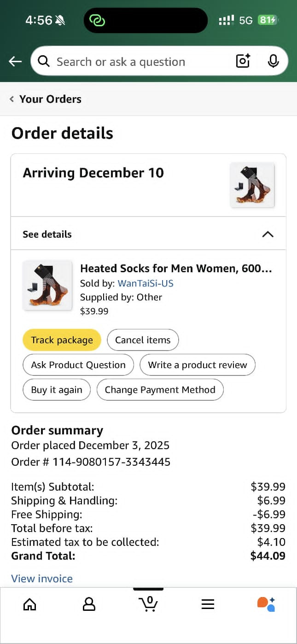Open the View invoice link
The height and width of the screenshot is (644, 297).
pos(42,579)
